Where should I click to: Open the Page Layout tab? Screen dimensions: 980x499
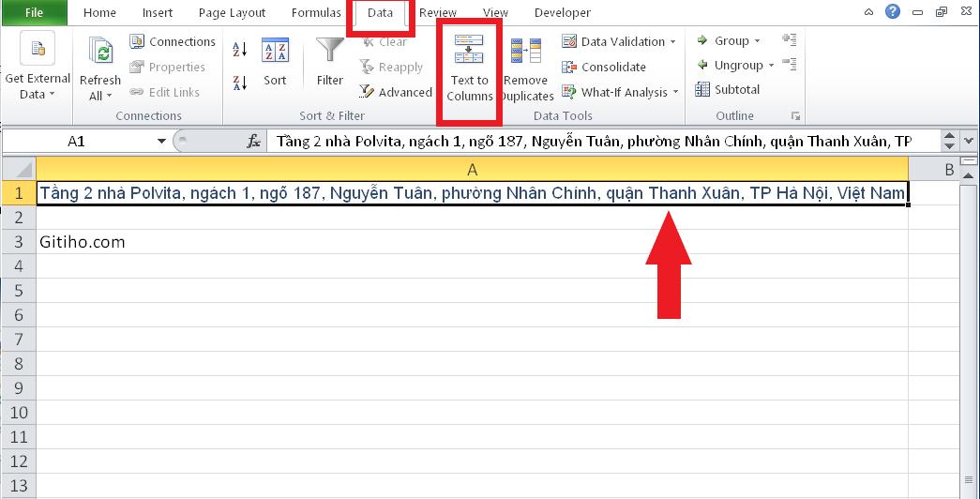(232, 12)
